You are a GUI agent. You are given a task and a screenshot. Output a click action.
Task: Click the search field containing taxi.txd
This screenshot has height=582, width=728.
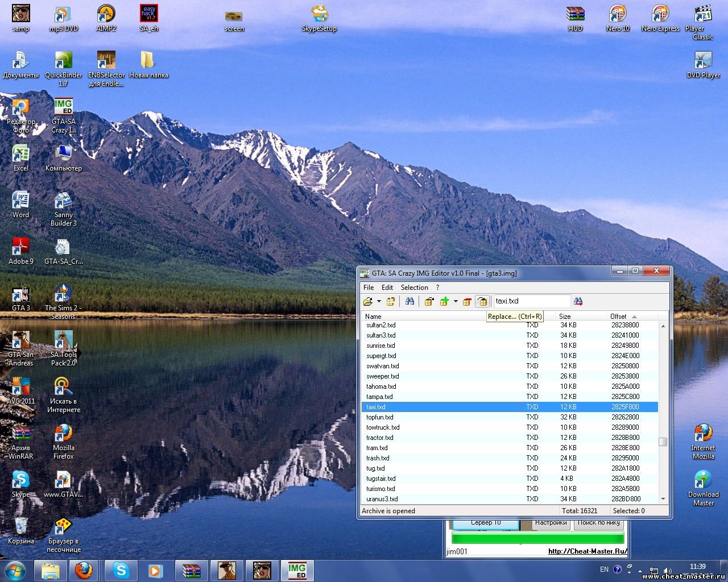pyautogui.click(x=531, y=301)
